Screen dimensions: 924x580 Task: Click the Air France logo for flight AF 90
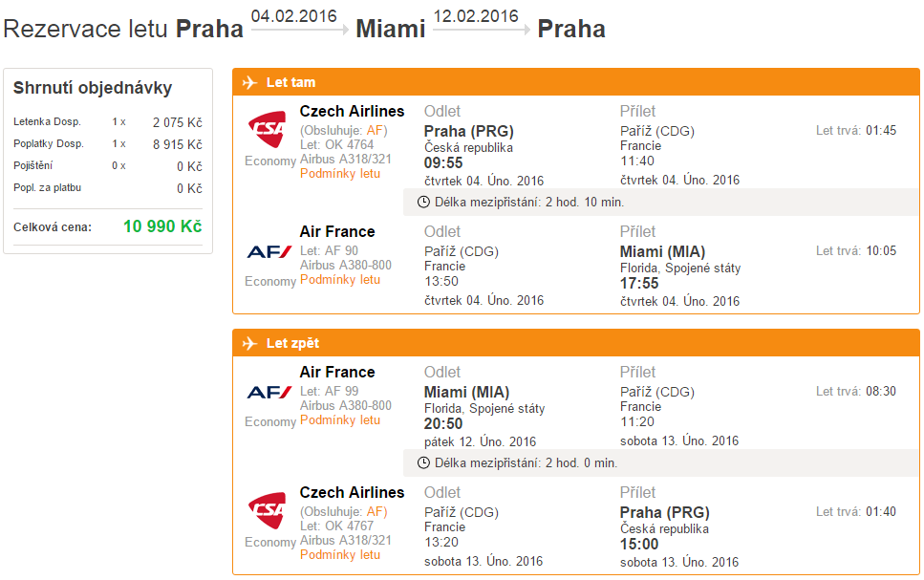(x=269, y=252)
